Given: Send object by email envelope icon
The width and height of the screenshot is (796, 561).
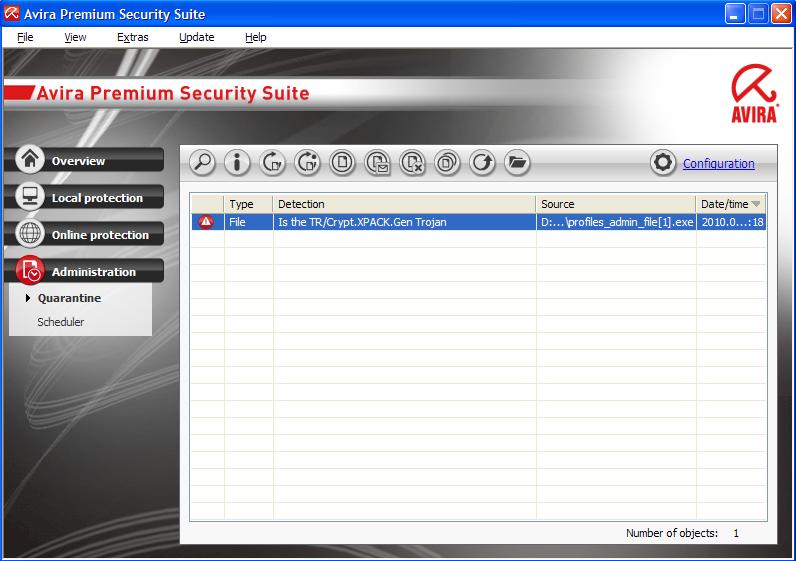Looking at the screenshot, I should pyautogui.click(x=377, y=163).
